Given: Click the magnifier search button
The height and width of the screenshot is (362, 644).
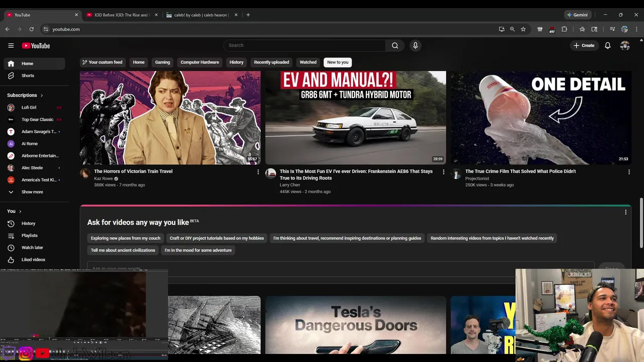Looking at the screenshot, I should point(395,45).
